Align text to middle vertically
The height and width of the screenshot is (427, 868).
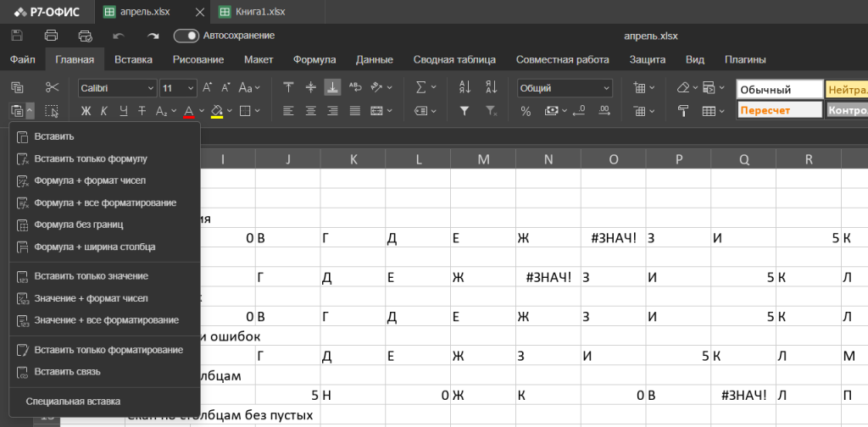311,87
